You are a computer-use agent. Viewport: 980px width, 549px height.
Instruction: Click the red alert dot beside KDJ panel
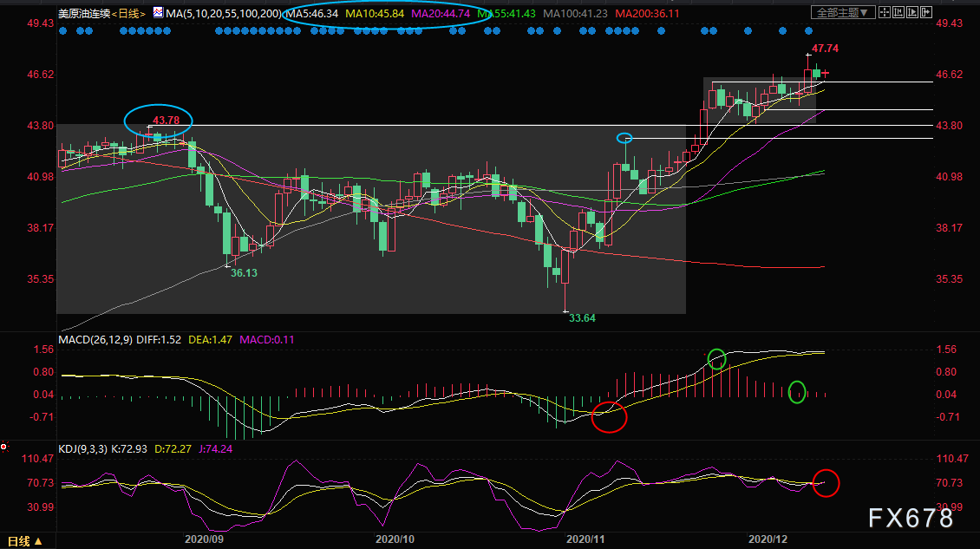coord(3,447)
